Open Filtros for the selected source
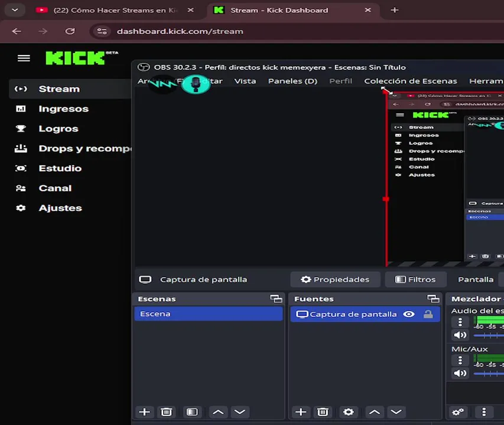This screenshot has width=504, height=425. click(x=415, y=280)
